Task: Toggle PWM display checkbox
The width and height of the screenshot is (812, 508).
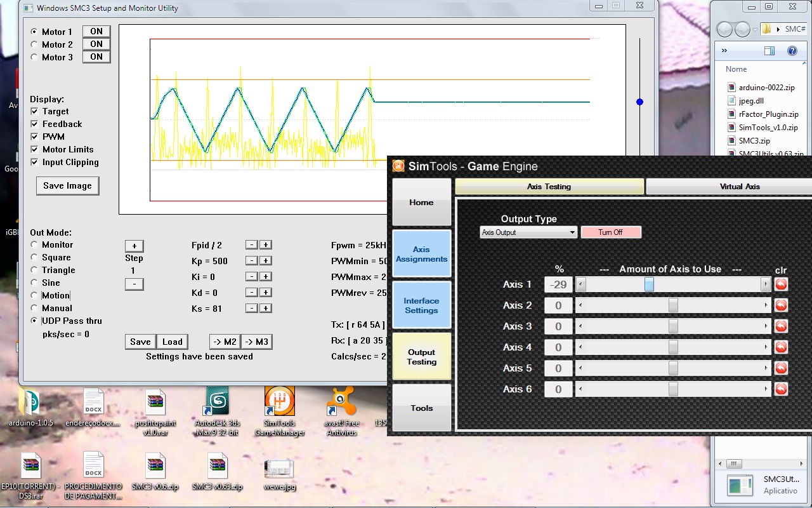Action: coord(34,137)
